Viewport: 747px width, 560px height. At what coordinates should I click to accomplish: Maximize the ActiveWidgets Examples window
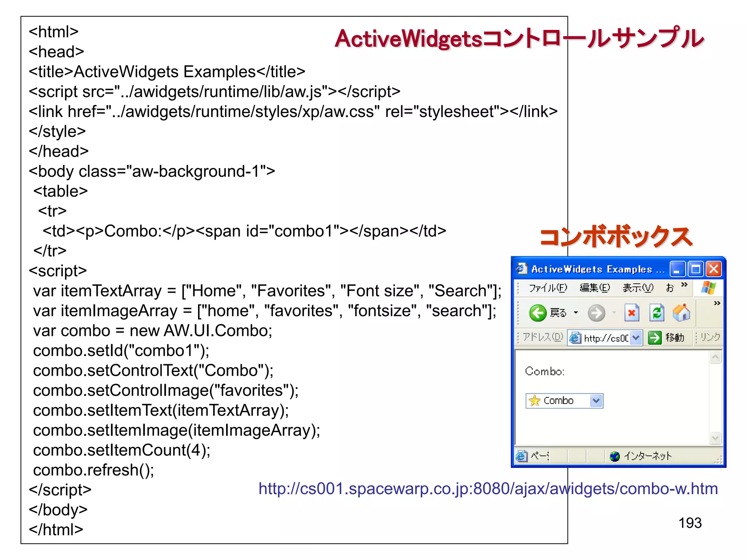click(x=696, y=269)
